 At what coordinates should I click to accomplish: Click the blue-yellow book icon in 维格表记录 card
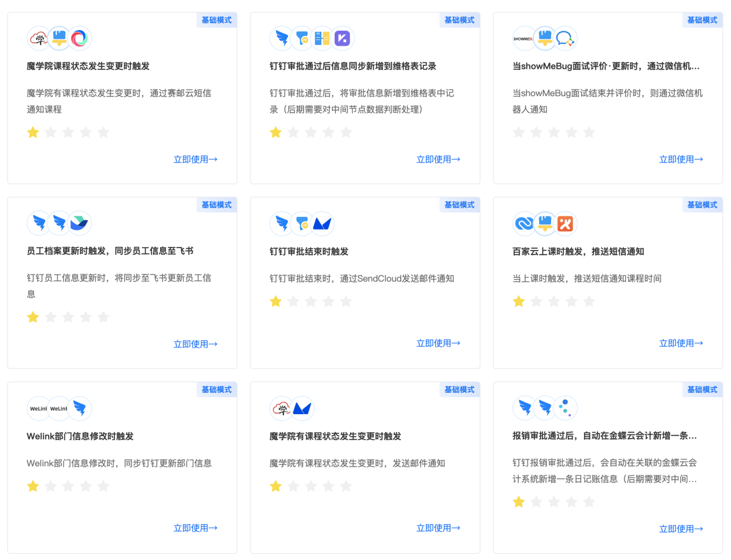click(x=322, y=39)
